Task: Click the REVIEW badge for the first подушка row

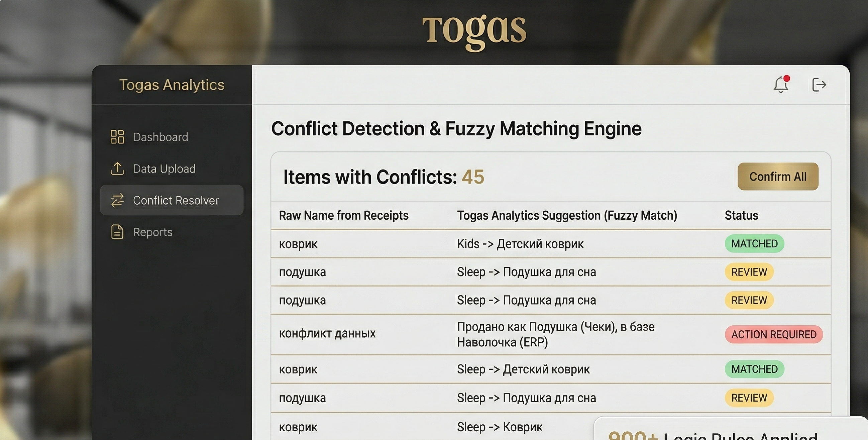Action: coord(749,272)
